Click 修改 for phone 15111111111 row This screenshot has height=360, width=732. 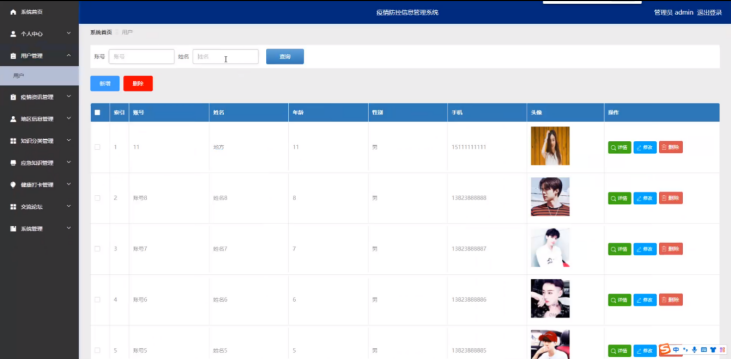point(645,147)
